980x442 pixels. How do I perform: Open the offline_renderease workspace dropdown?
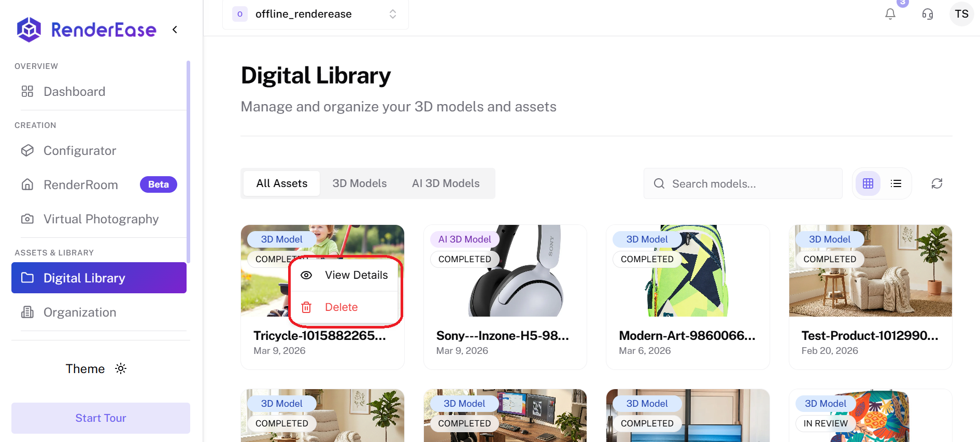point(316,14)
